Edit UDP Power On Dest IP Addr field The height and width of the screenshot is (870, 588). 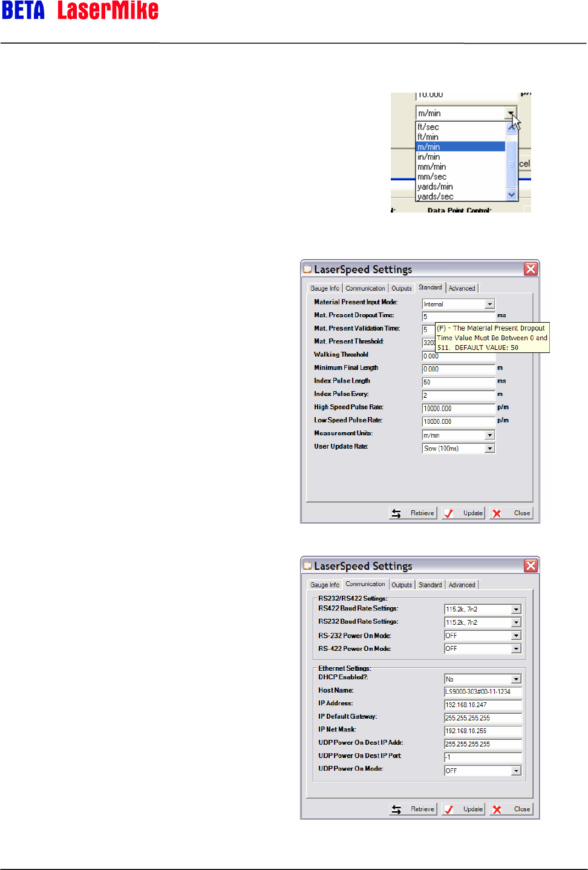[483, 744]
